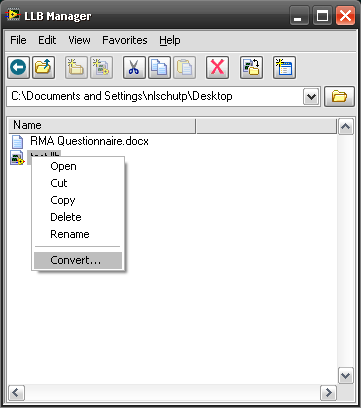Click the vertical scrollbar down arrow
Screen dimensions: 361x408
tap(346, 376)
